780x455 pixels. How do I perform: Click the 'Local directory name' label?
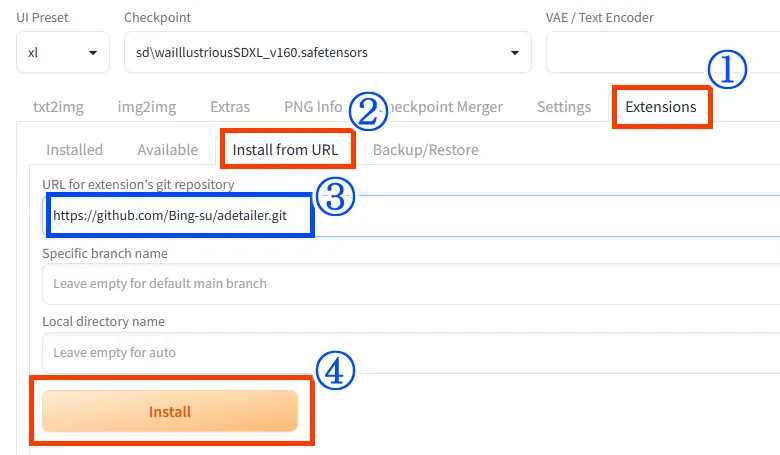103,322
